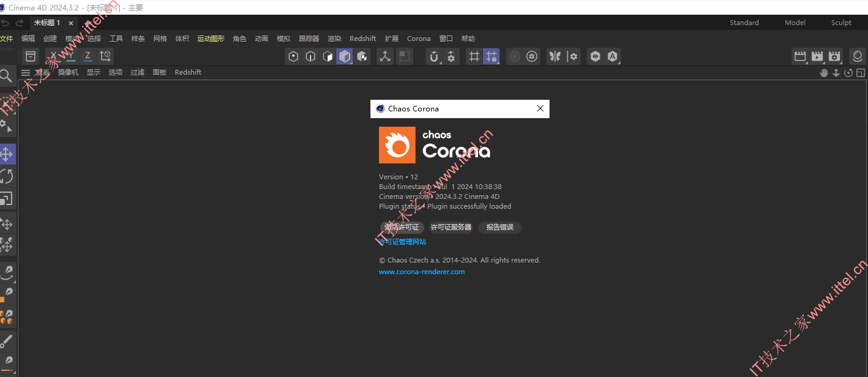
Task: Select the Texture mode checkered cube icon
Action: pos(362,57)
